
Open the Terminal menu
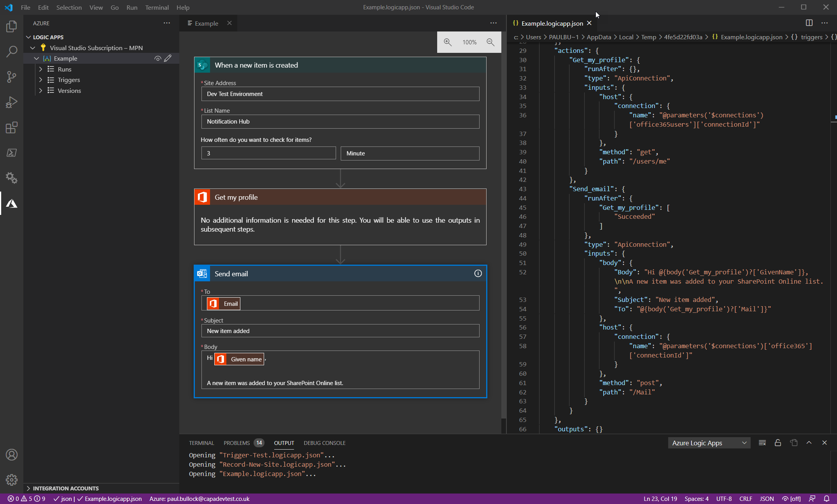point(157,7)
